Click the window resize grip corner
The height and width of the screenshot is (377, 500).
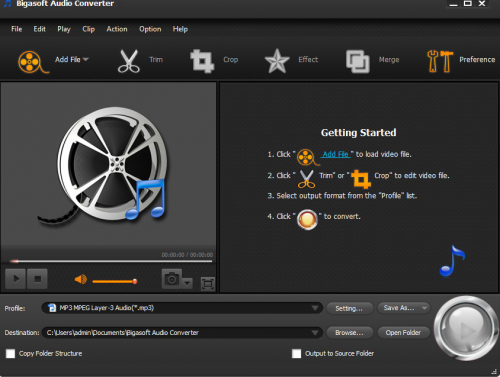pos(494,372)
